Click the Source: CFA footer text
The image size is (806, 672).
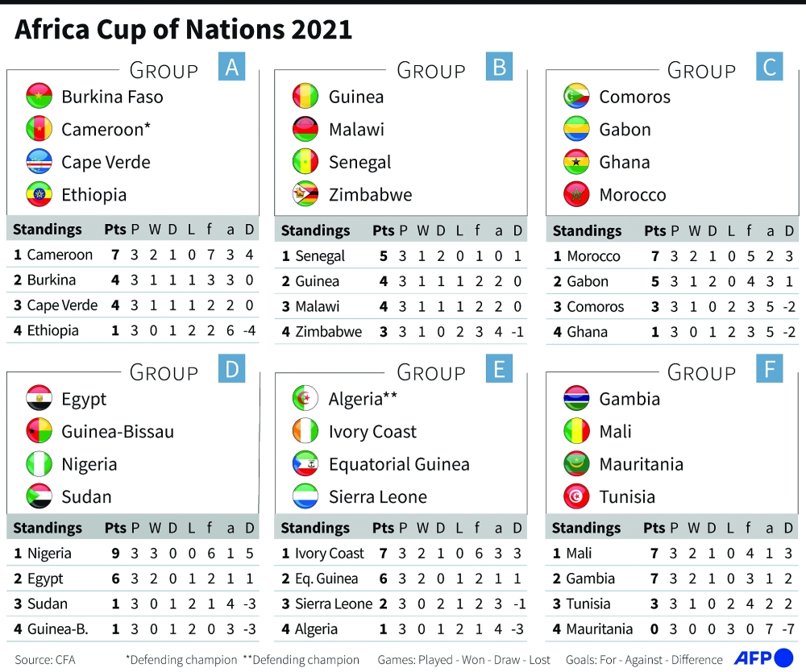(45, 660)
